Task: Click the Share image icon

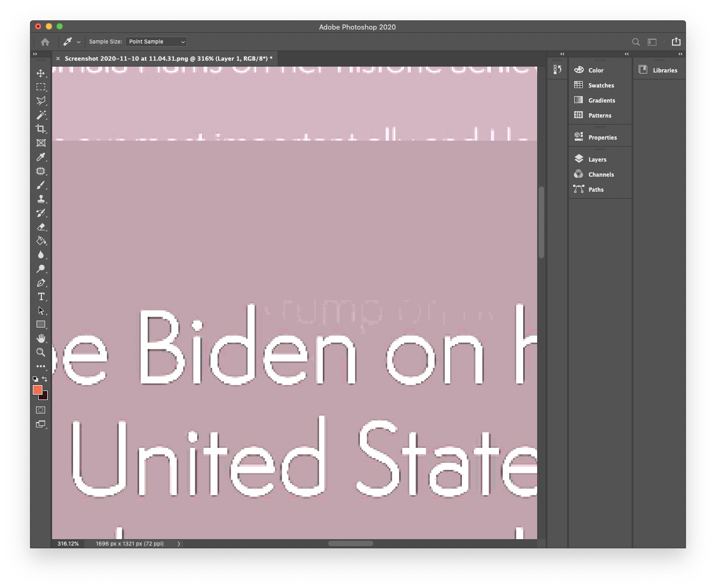Action: pyautogui.click(x=676, y=41)
